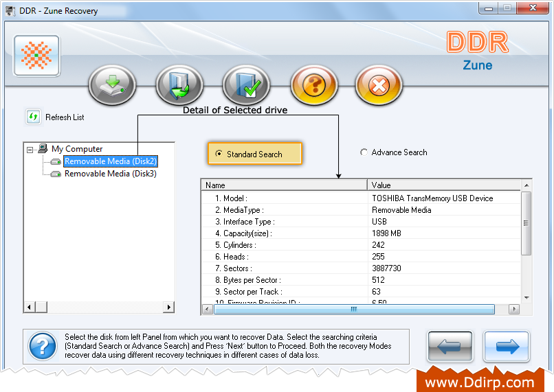Click 'TOSHIBA TransMemory USB Device' value
The height and width of the screenshot is (392, 554).
pos(432,198)
